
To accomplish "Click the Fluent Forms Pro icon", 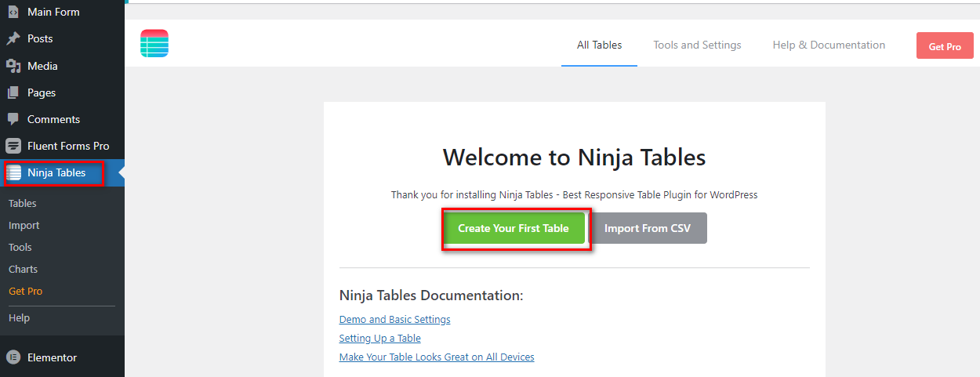I will 13,146.
